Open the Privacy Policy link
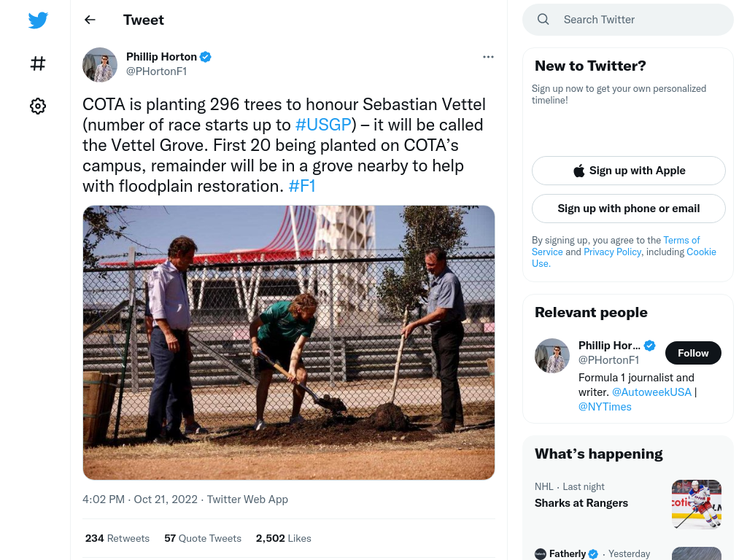 click(x=612, y=252)
